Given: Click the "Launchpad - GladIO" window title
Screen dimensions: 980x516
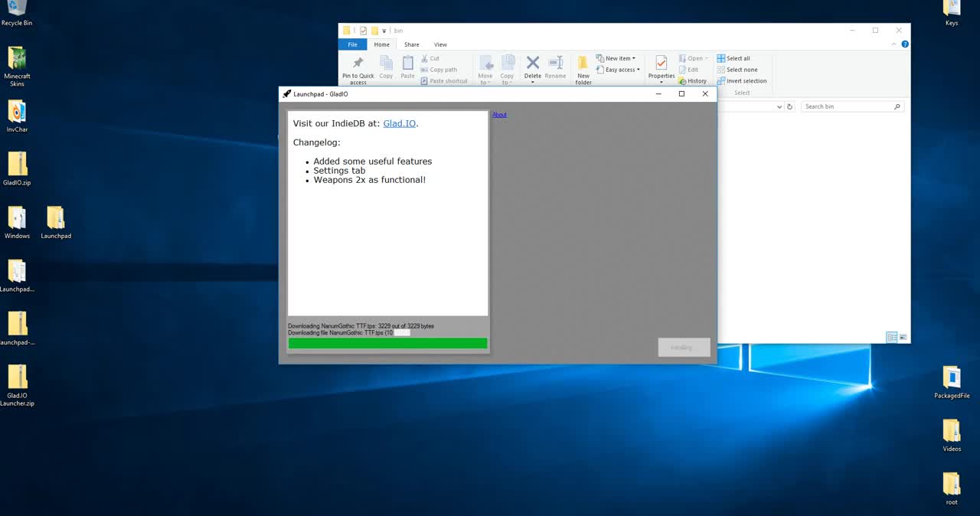Looking at the screenshot, I should 321,94.
